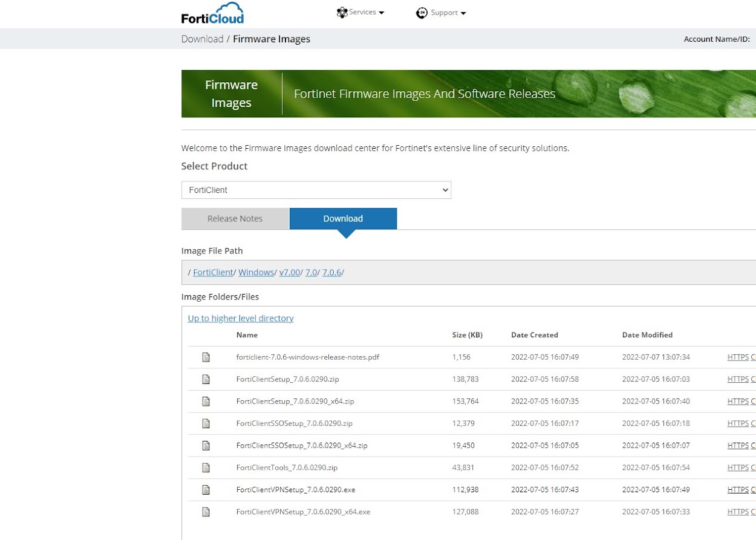The width and height of the screenshot is (756, 540).
Task: Click file name FortiClientVPNSetup_7.0.6.0290_x64.exe
Action: point(303,512)
